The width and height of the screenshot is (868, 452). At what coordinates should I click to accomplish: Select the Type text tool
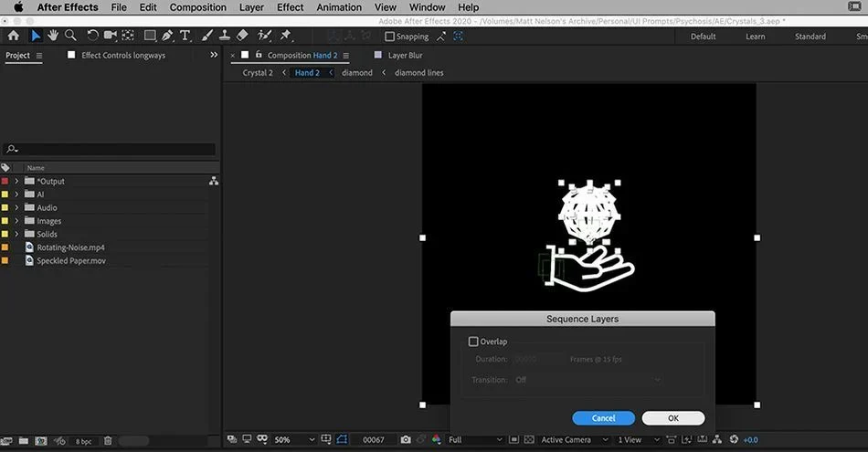pos(185,36)
